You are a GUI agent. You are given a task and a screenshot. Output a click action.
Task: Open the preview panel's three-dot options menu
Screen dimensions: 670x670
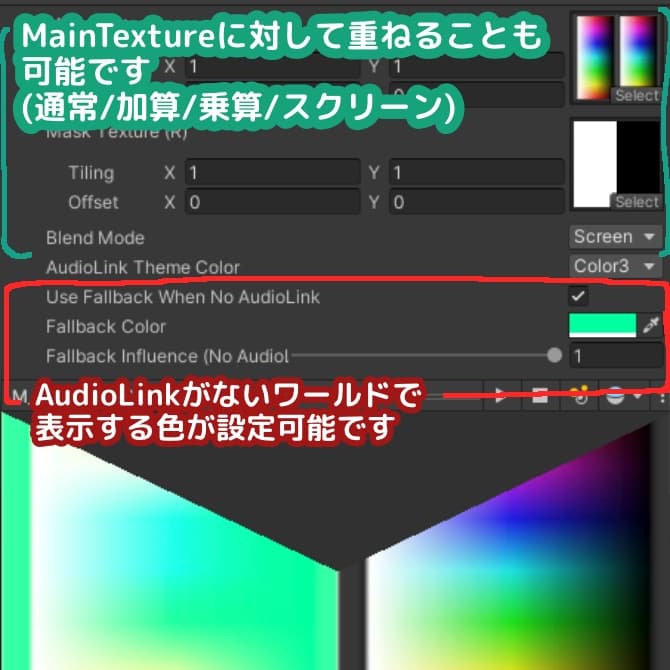(x=661, y=397)
